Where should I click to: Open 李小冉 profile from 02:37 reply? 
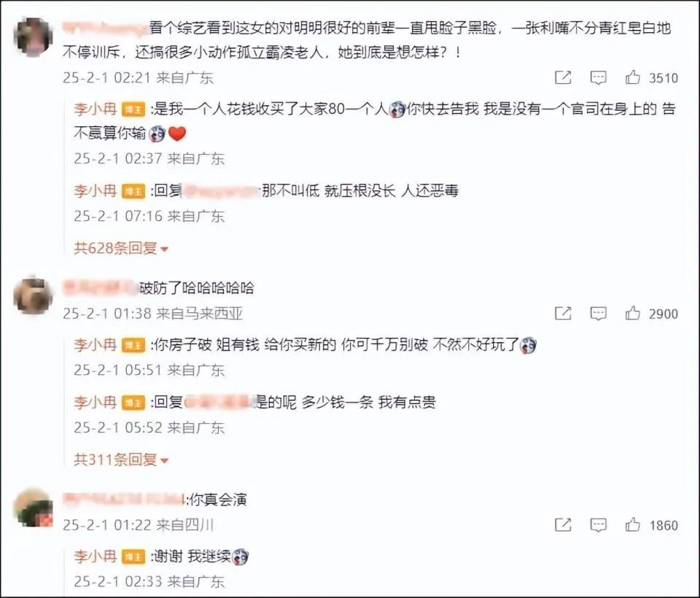(x=95, y=109)
